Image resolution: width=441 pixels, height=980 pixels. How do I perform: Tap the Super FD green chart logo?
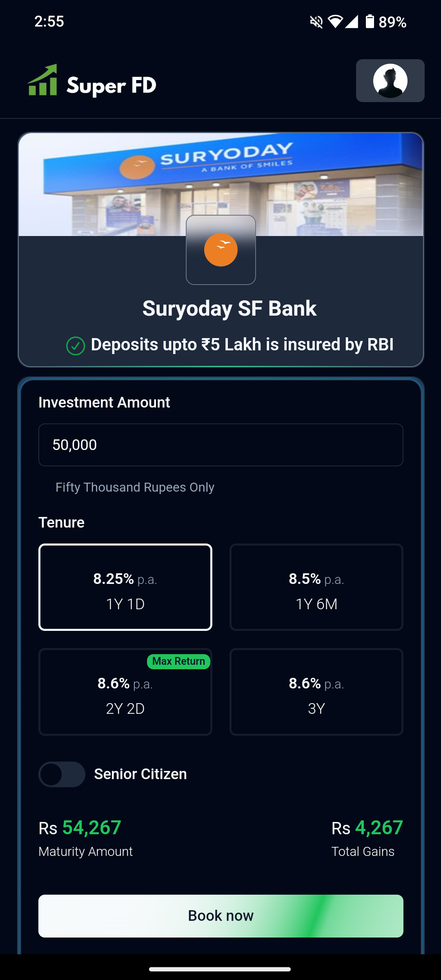(x=42, y=80)
